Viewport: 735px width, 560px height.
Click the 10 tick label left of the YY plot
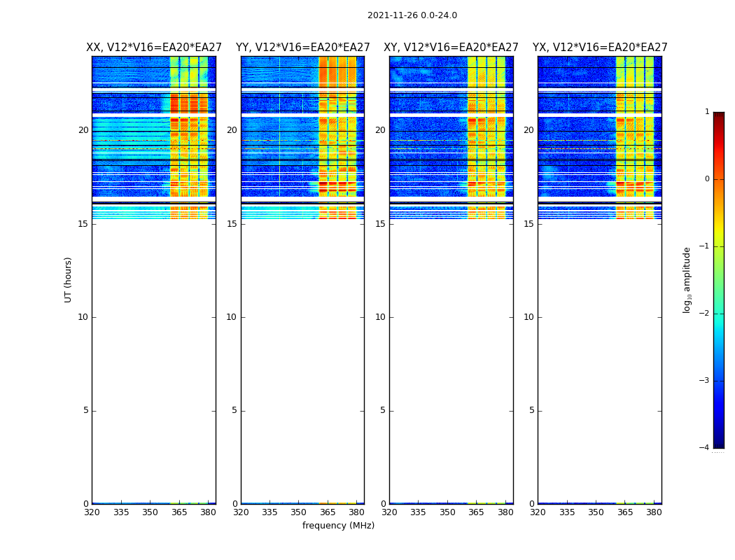pyautogui.click(x=231, y=317)
